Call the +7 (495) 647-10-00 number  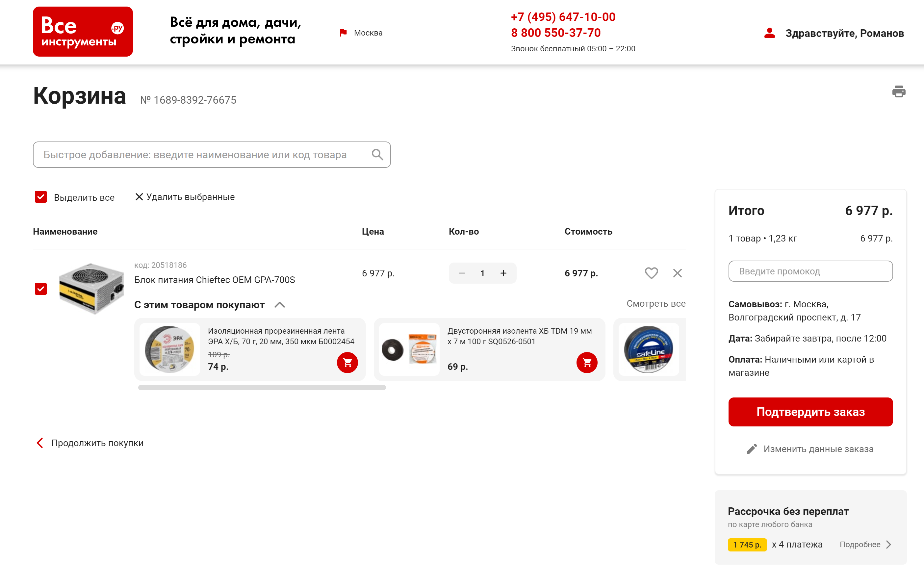[563, 17]
